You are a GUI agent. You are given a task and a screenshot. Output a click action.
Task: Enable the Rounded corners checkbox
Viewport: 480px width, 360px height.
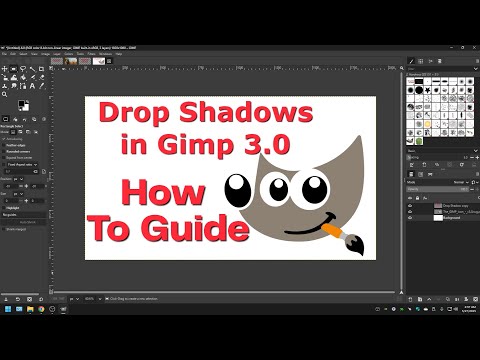tap(4, 151)
